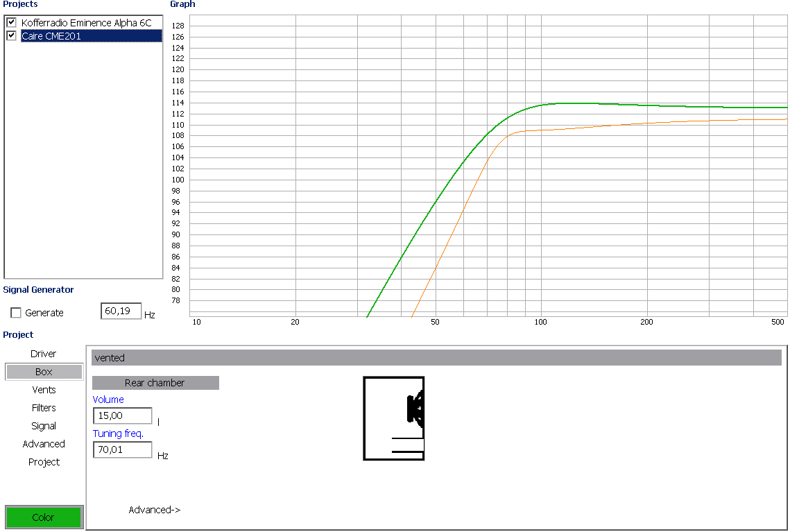Expand the Advanced-> box options

[154, 510]
